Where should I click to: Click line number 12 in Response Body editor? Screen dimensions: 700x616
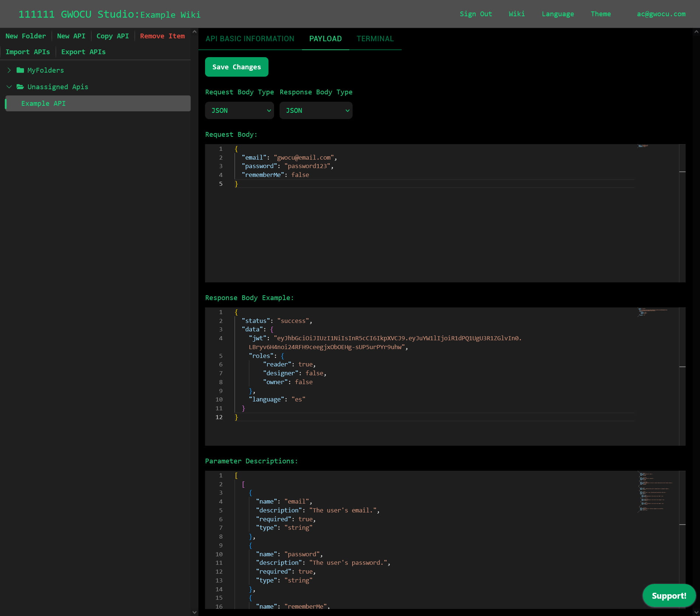(219, 417)
